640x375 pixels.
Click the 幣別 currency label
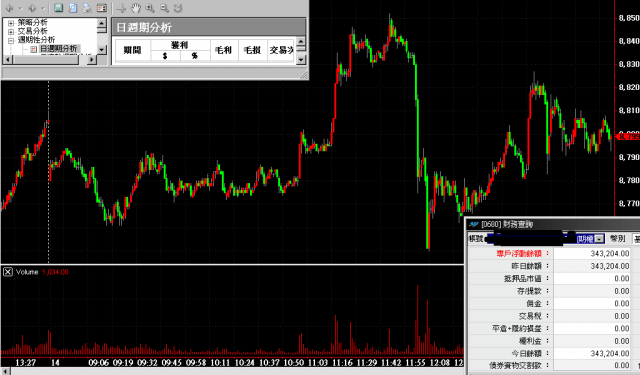(x=617, y=239)
